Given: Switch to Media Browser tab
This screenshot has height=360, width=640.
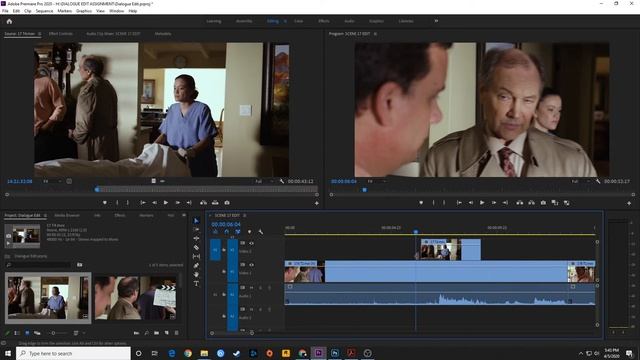Looking at the screenshot, I should point(67,215).
